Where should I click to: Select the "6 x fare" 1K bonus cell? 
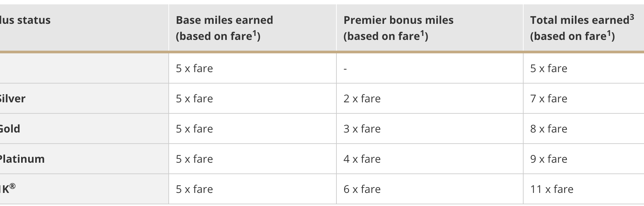coord(362,189)
